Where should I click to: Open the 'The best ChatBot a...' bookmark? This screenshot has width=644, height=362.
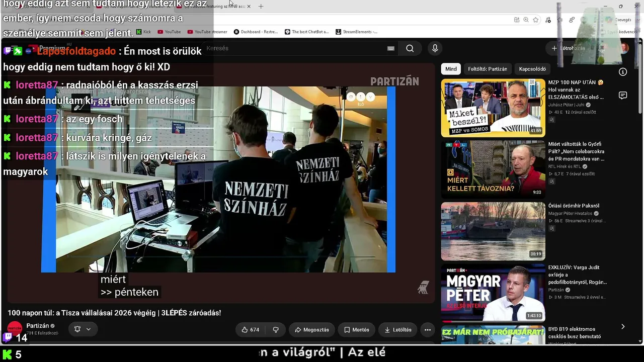pos(306,32)
